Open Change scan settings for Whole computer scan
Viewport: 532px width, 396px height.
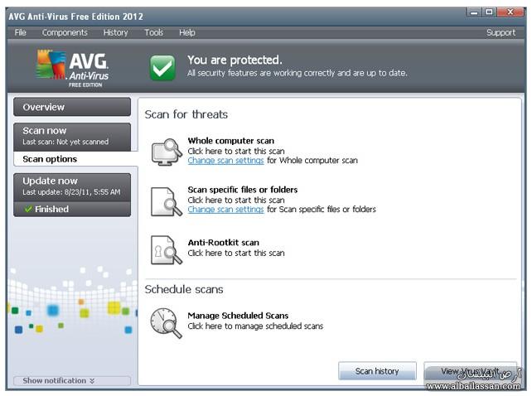225,161
